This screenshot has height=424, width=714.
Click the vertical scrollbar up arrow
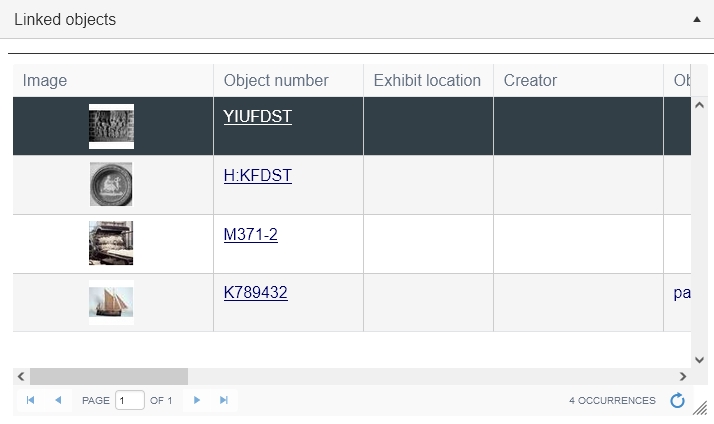700,105
